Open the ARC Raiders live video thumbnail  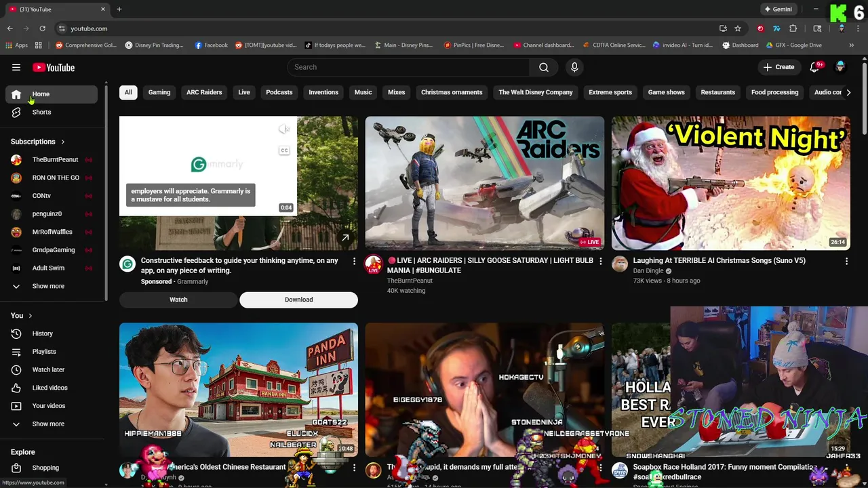484,183
